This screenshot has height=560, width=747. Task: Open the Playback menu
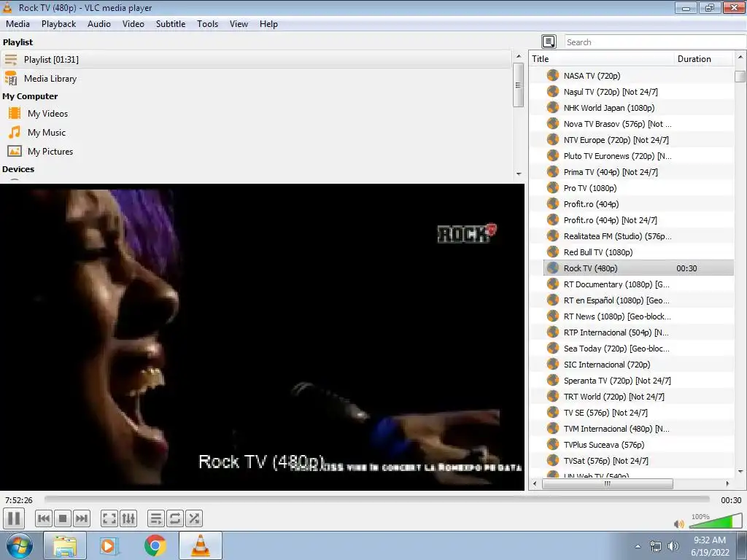point(58,24)
